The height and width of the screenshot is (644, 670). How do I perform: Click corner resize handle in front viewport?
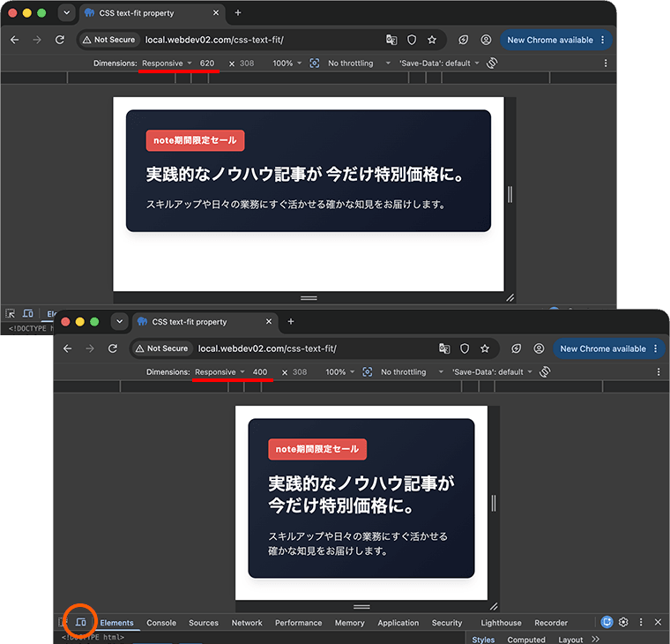coord(494,606)
